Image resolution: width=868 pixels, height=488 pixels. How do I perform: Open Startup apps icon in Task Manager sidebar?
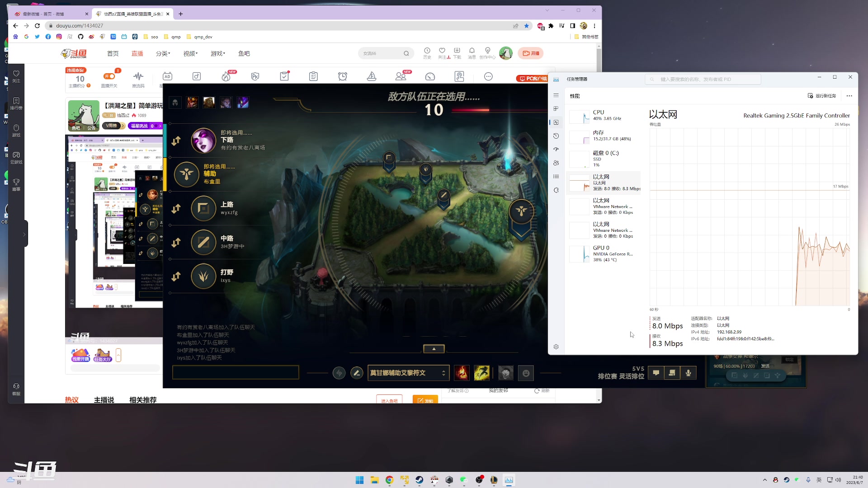(556, 149)
